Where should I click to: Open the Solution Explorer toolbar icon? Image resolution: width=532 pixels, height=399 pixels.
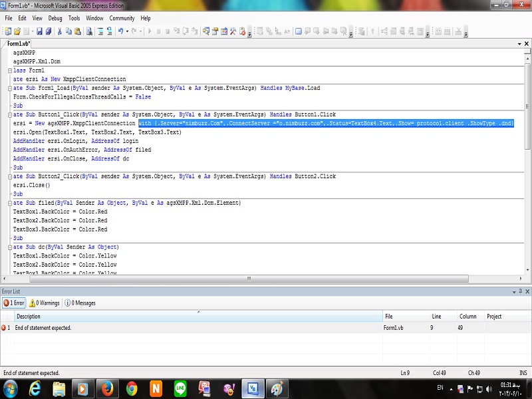coord(206,31)
